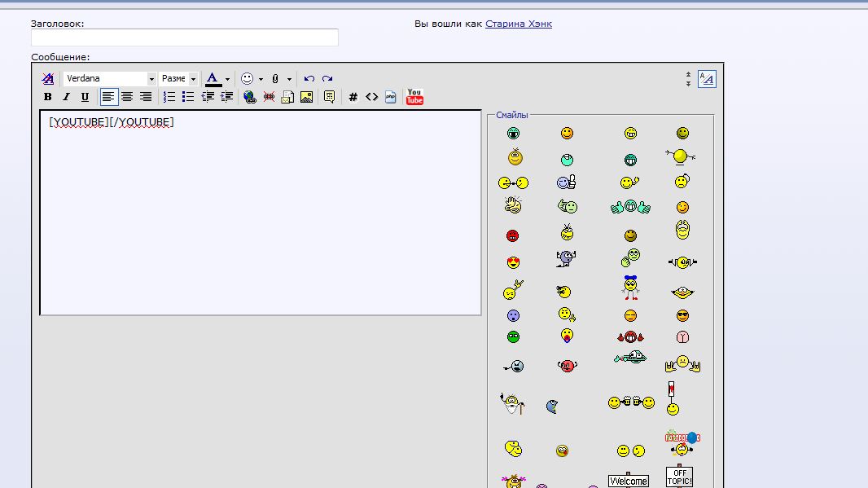
Task: Click the Insert Image icon
Action: pos(306,97)
